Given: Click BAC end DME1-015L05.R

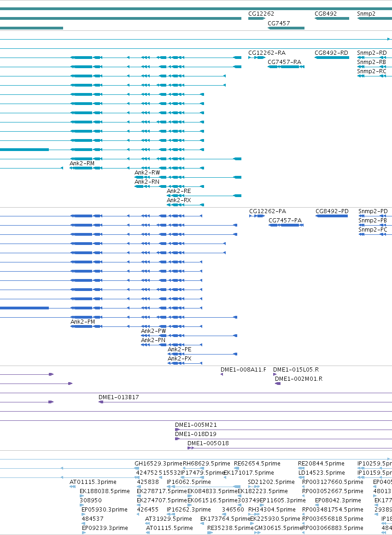Looking at the screenshot, I should pos(296,370).
